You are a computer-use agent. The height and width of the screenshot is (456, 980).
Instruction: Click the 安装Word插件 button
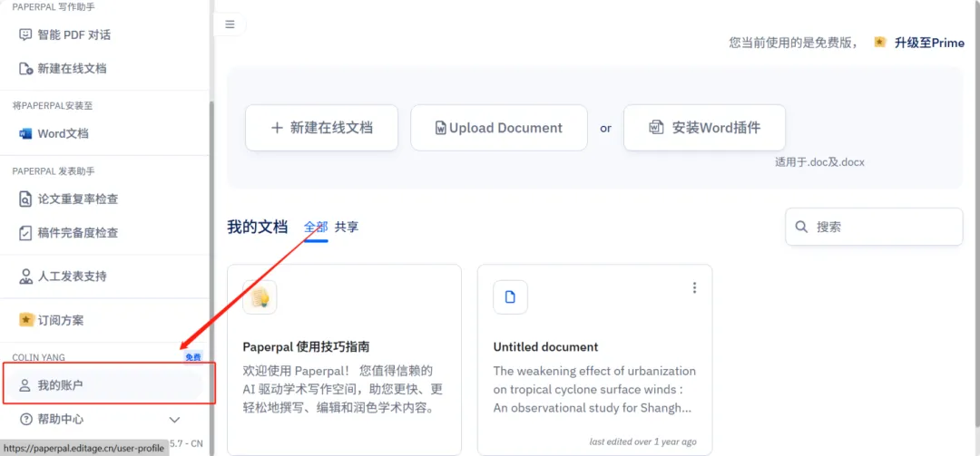[704, 128]
